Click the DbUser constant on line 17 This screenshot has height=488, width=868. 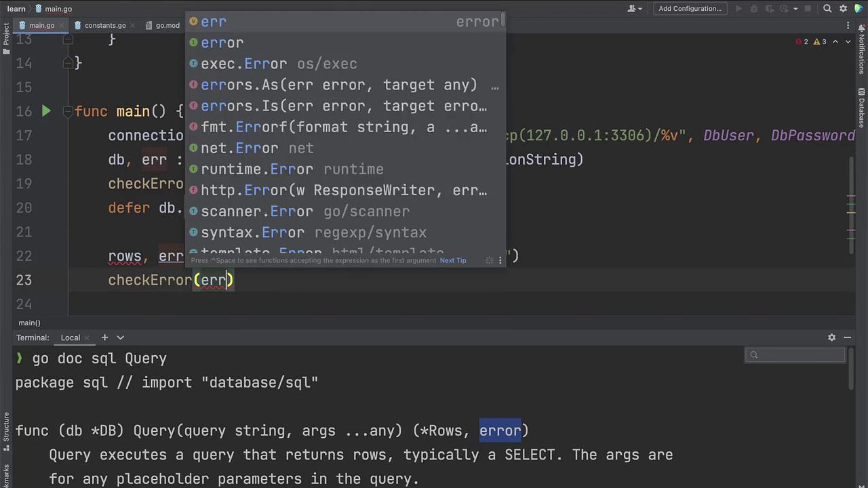click(730, 136)
